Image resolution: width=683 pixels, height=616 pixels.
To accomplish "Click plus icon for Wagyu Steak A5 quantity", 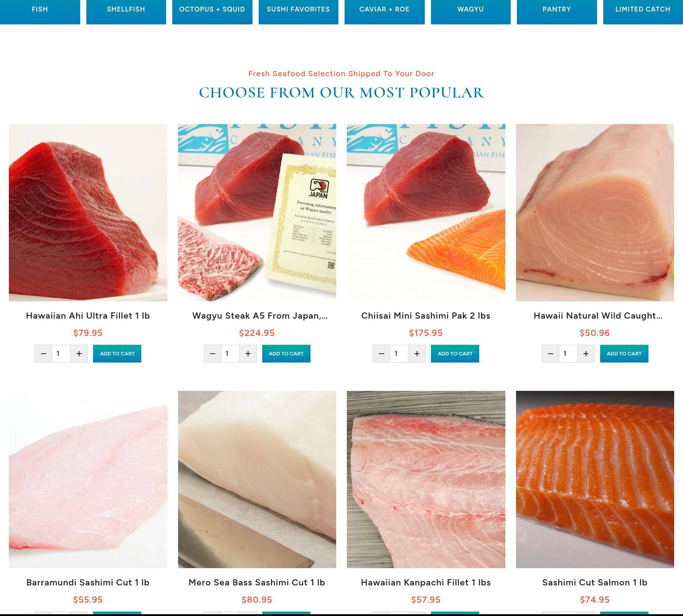I will (x=248, y=354).
